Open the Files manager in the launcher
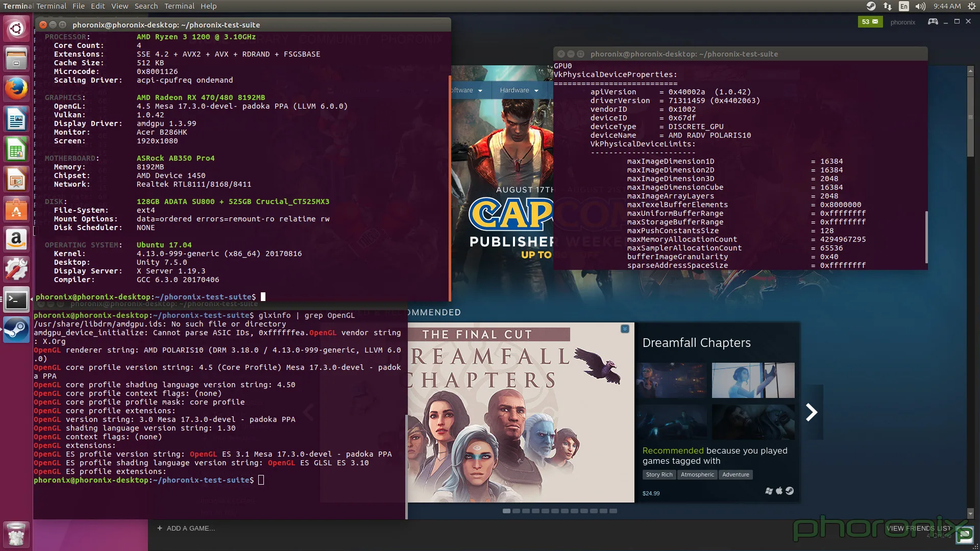The width and height of the screenshot is (980, 551). click(16, 59)
